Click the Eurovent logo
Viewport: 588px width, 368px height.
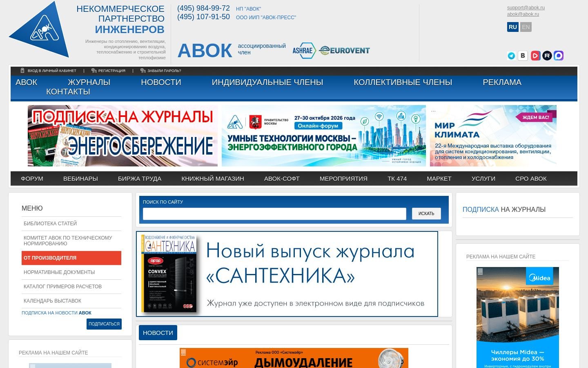point(344,51)
